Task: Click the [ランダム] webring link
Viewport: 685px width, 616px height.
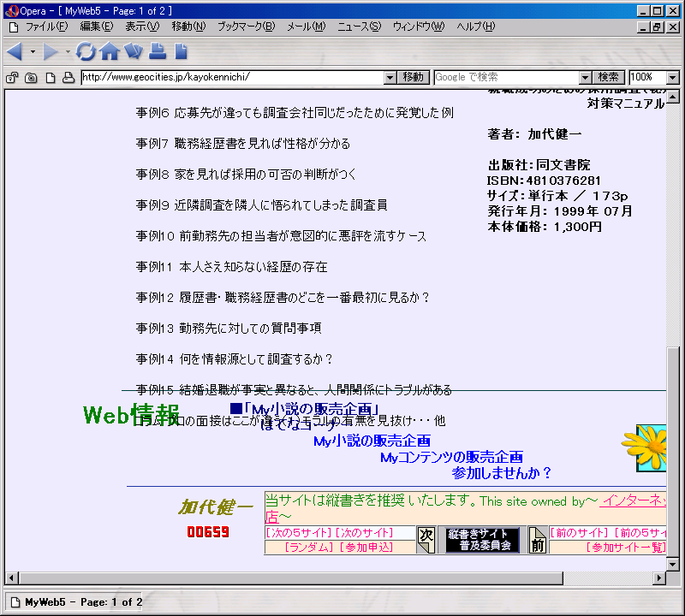Action: (x=310, y=547)
